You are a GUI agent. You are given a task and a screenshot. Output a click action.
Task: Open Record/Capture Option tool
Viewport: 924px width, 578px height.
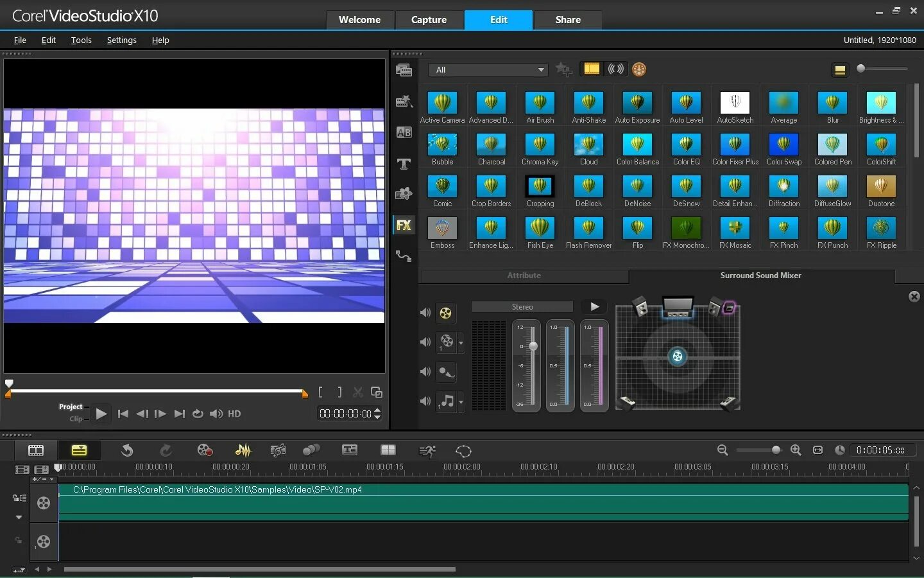(205, 450)
